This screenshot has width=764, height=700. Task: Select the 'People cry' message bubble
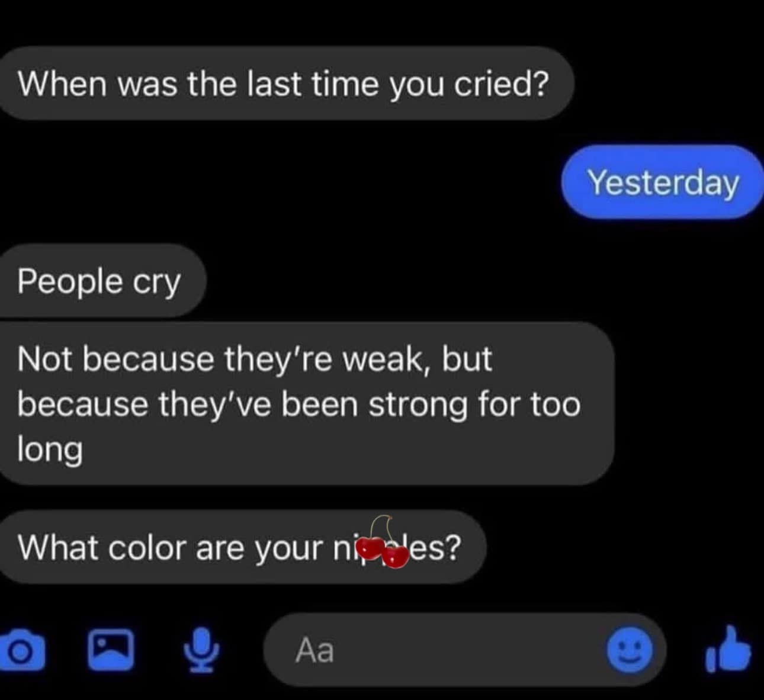[102, 281]
